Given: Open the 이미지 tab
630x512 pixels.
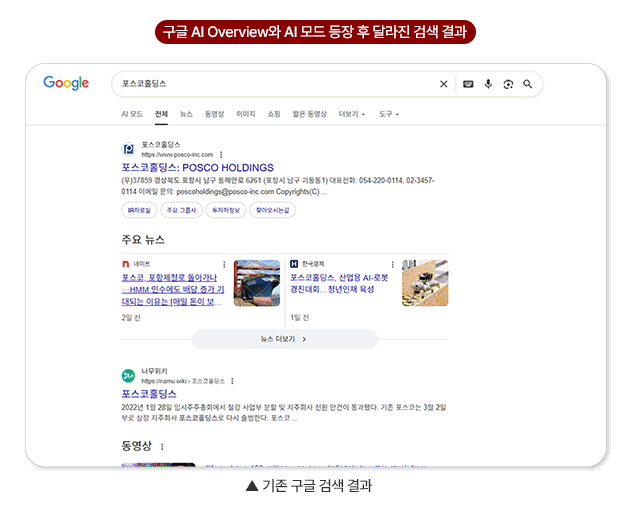Looking at the screenshot, I should click(x=245, y=114).
